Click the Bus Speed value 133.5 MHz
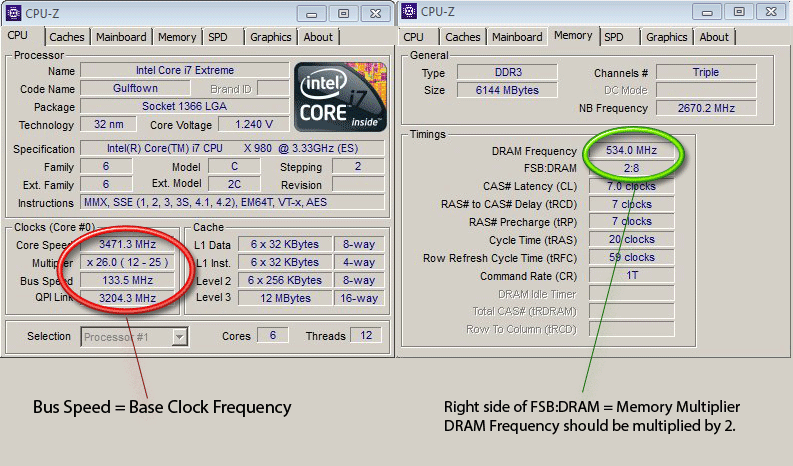The width and height of the screenshot is (793, 466). [127, 280]
